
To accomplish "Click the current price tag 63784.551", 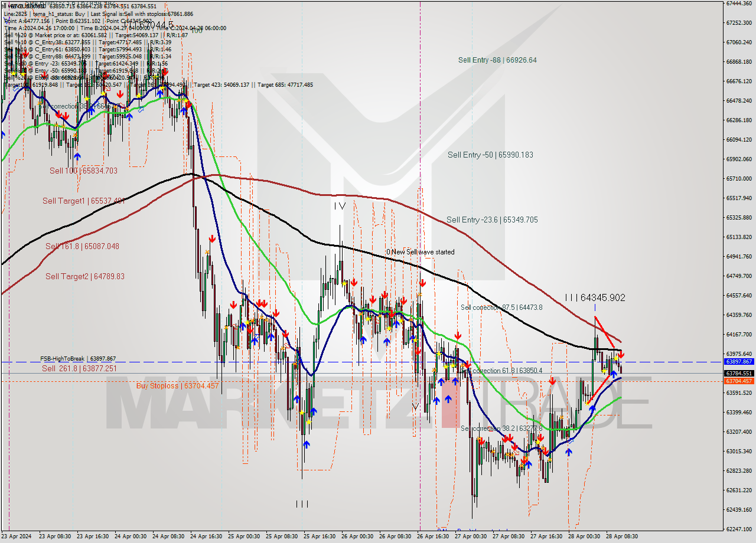I will (x=739, y=373).
